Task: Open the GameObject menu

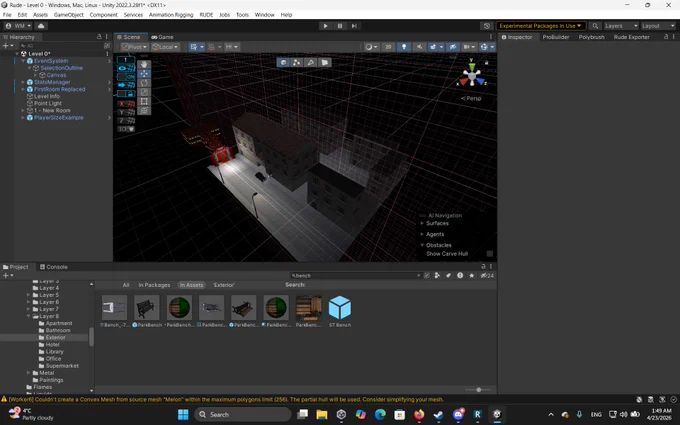Action: 69,15
